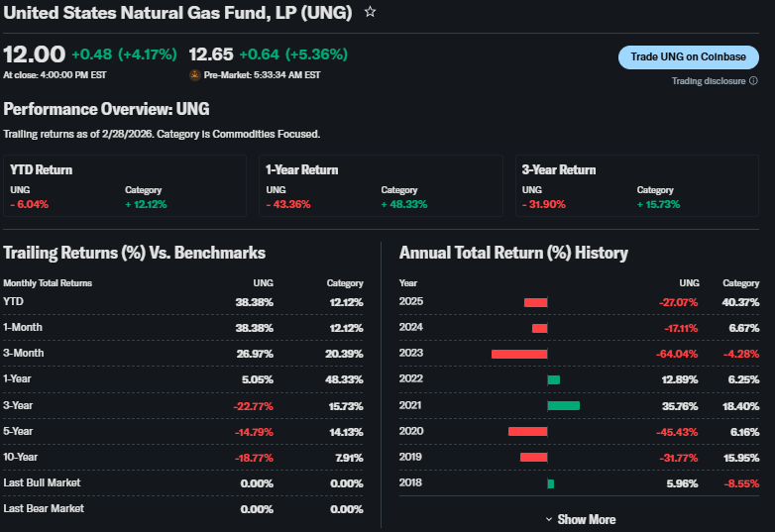Click the red 2025 annual return bar
Screen dimensions: 775x532
535,302
